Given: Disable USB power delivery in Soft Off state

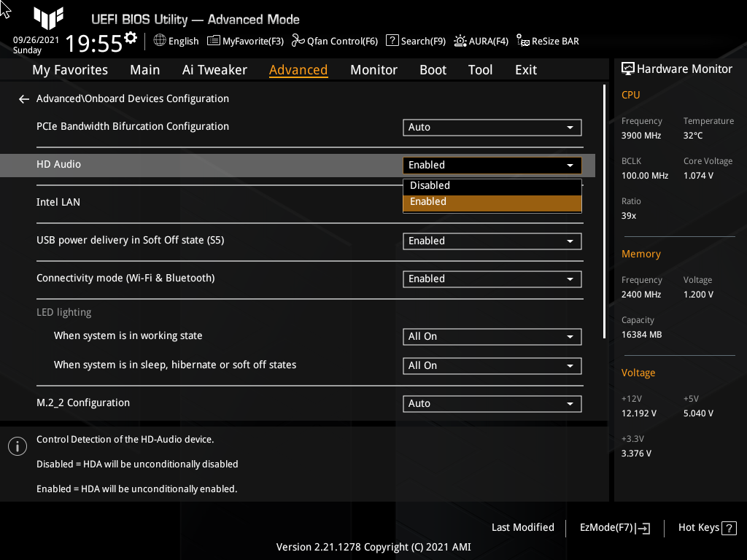Looking at the screenshot, I should [492, 241].
